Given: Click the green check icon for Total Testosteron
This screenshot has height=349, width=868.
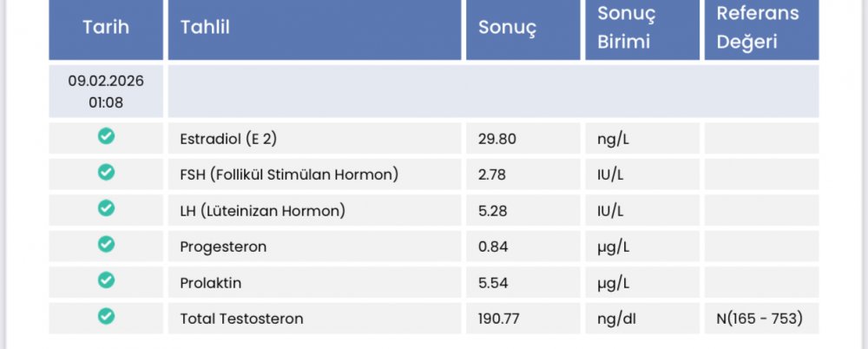Looking at the screenshot, I should coord(106,316).
